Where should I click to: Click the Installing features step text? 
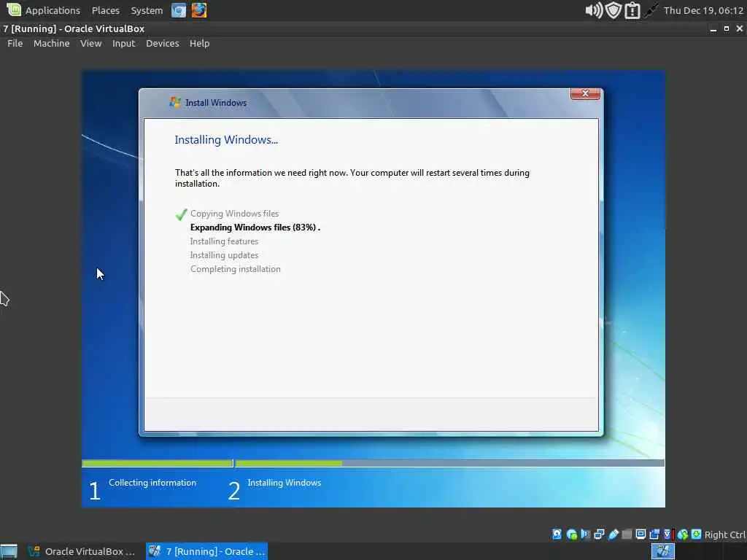(x=224, y=241)
